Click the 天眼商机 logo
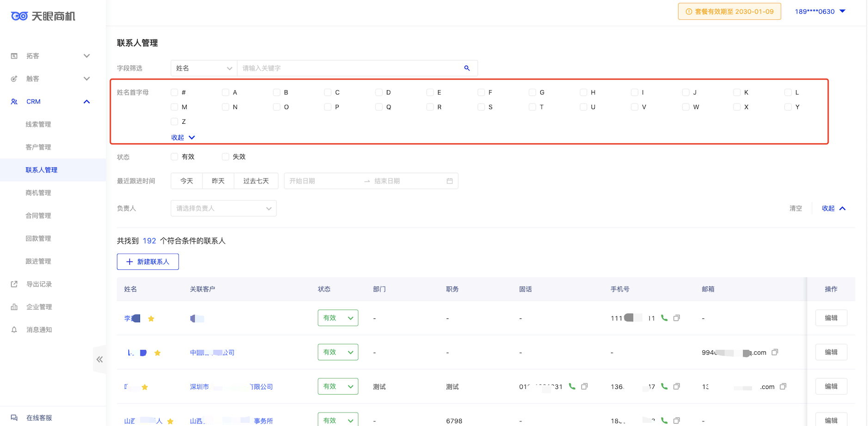Screen dimensions: 868x426 point(43,16)
